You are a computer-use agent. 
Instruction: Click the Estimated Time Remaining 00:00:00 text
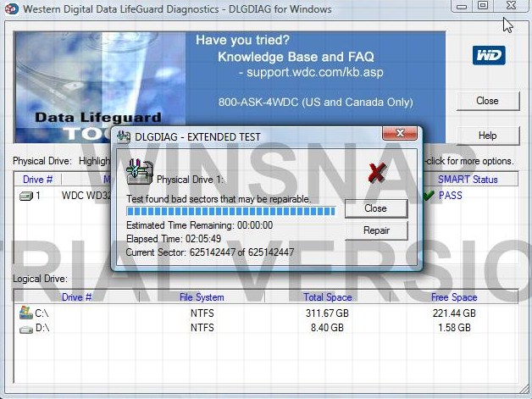(200, 225)
